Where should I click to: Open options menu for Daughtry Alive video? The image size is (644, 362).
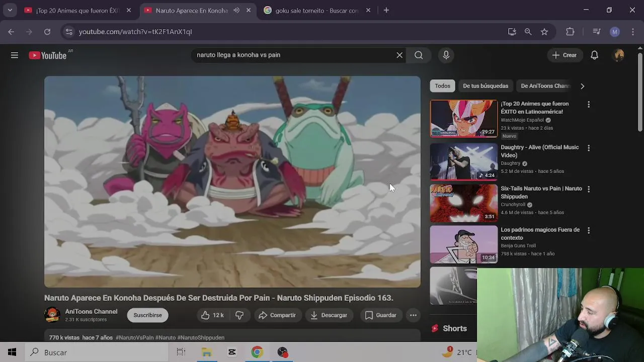589,148
